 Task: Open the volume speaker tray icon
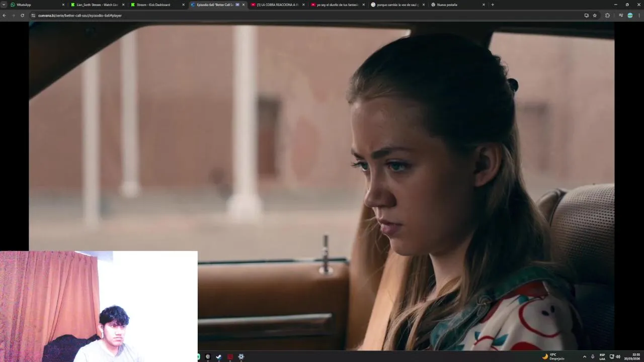coord(618,357)
